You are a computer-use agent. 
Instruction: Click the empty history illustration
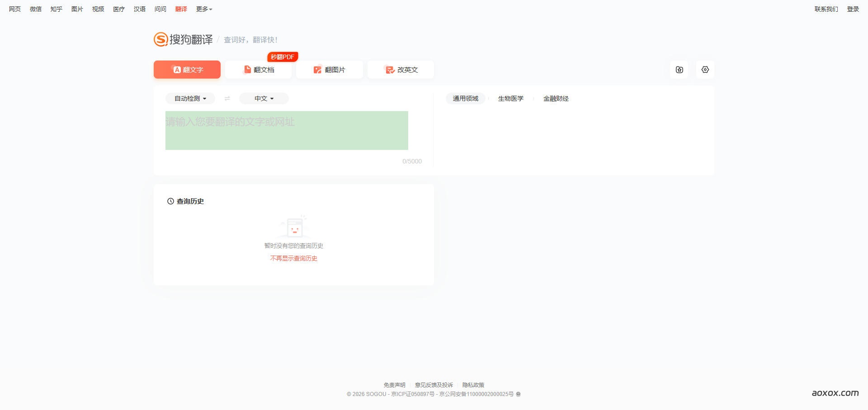[294, 226]
